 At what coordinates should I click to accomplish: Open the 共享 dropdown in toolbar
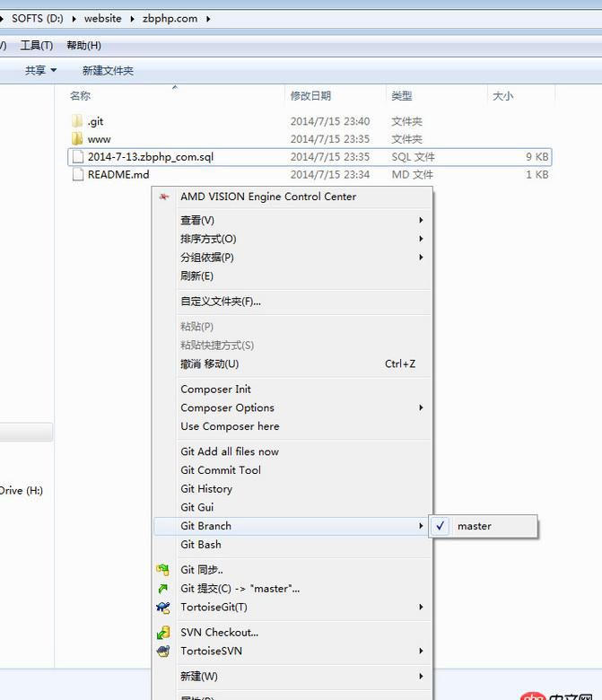tap(40, 70)
